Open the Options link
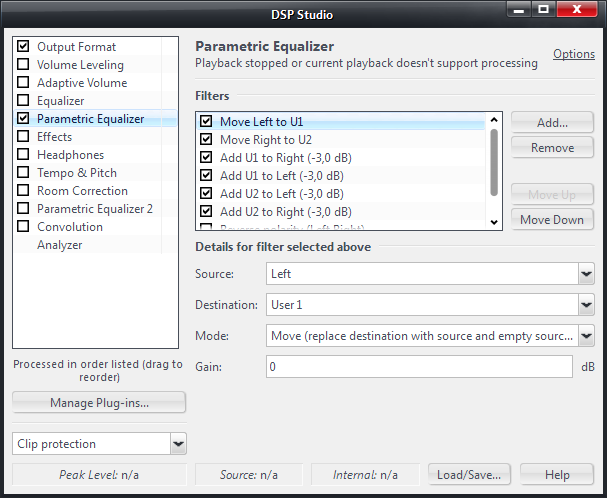 point(574,54)
